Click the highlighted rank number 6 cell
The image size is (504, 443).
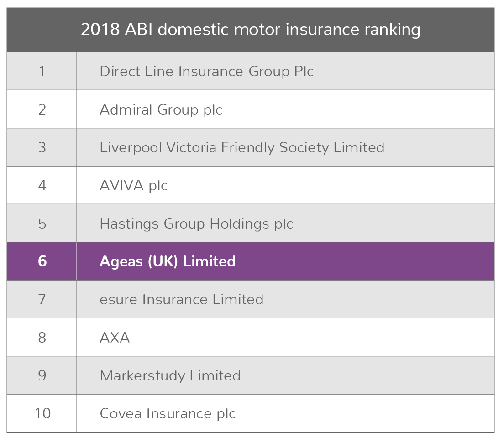click(42, 261)
